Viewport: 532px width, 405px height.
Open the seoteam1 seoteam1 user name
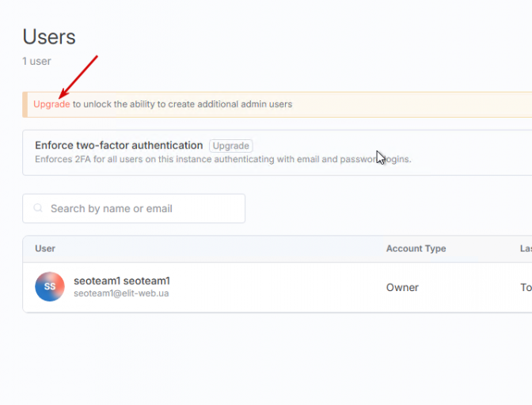tap(122, 281)
